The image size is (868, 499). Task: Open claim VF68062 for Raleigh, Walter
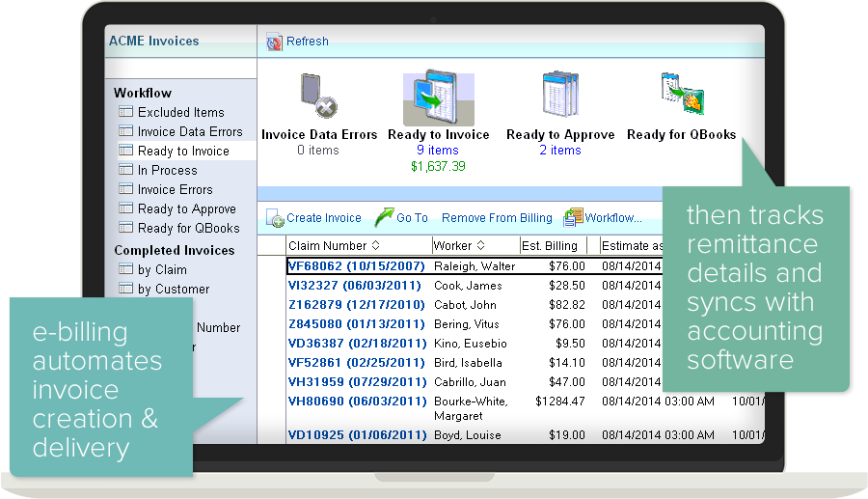tap(356, 266)
